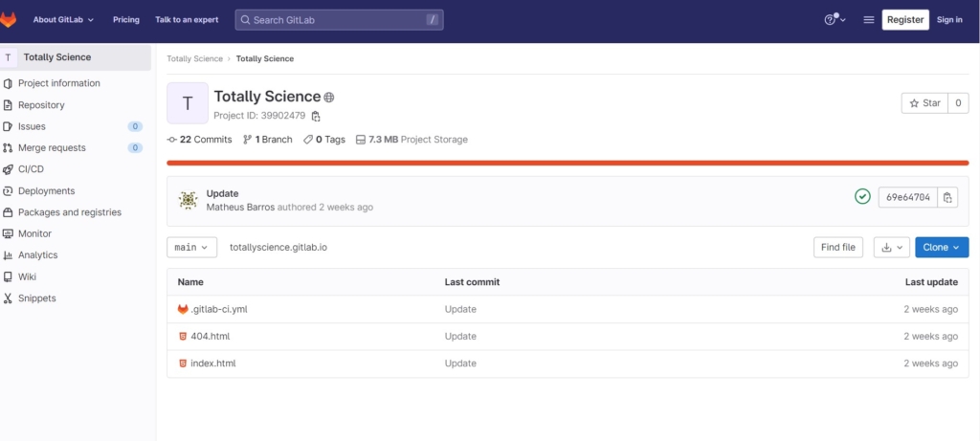Click the Analytics chart icon
The image size is (980, 441).
click(x=8, y=254)
